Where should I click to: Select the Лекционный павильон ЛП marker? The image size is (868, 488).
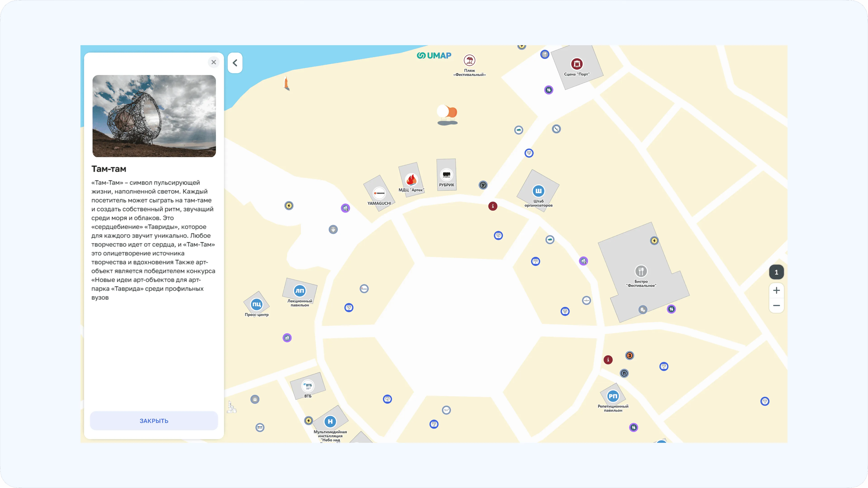(x=300, y=291)
